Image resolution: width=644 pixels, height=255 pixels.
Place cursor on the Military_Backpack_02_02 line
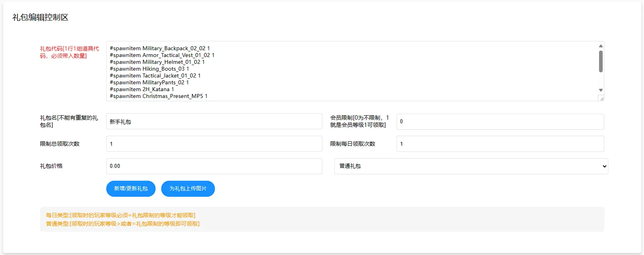[160, 48]
